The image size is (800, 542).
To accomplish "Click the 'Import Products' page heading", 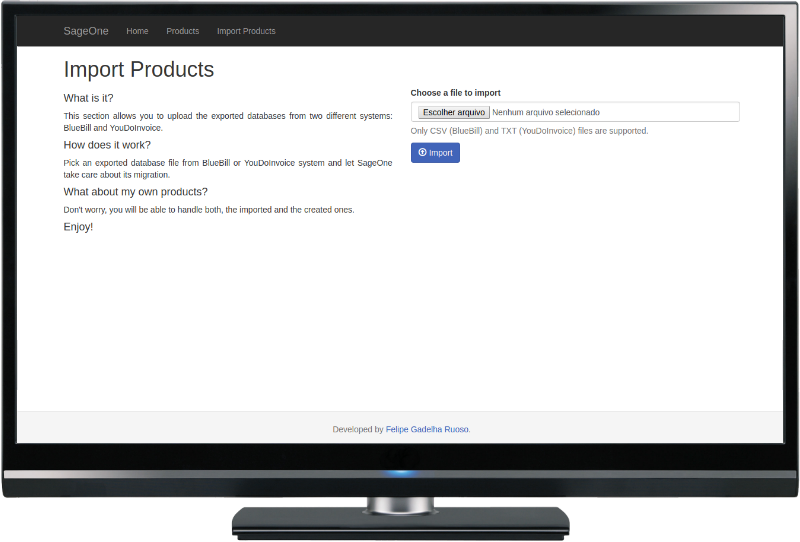I will pos(139,70).
